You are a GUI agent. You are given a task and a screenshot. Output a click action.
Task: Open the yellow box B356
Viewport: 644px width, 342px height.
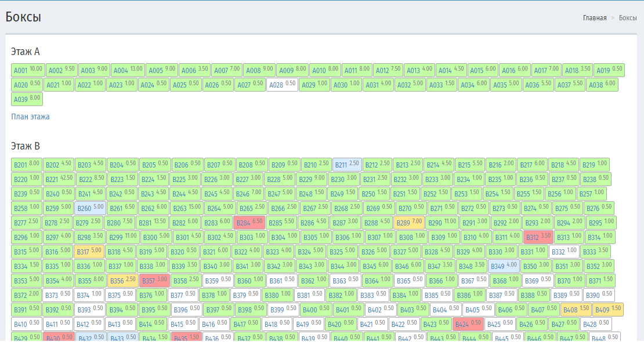(x=123, y=281)
